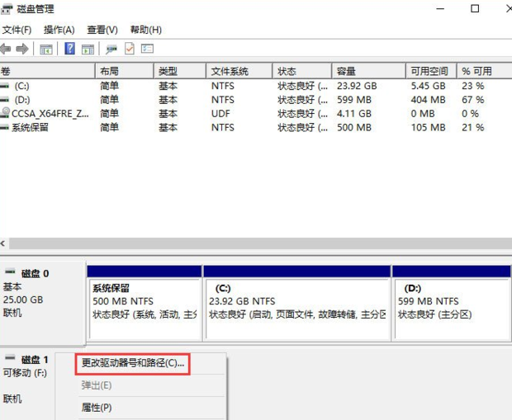Image resolution: width=512 pixels, height=420 pixels.
Task: Click the Forward arrow toolbar icon
Action: (x=22, y=49)
